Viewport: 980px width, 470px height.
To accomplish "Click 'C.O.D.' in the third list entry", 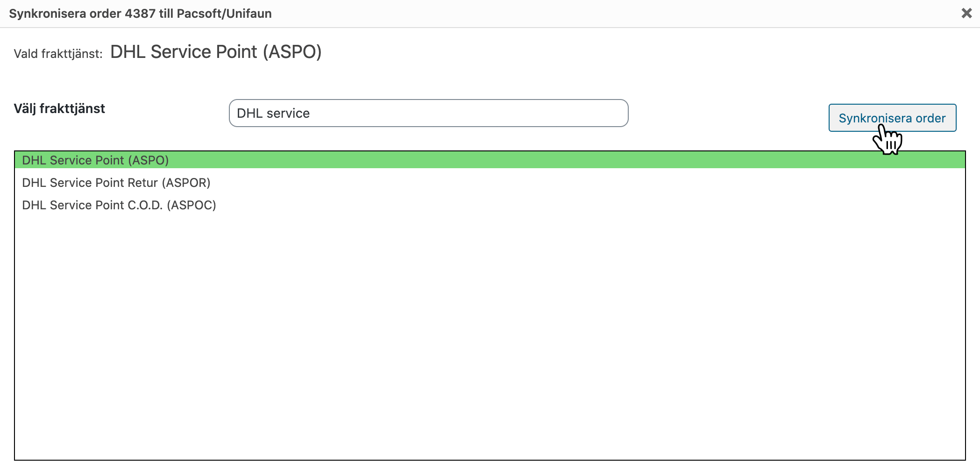I will pos(145,205).
